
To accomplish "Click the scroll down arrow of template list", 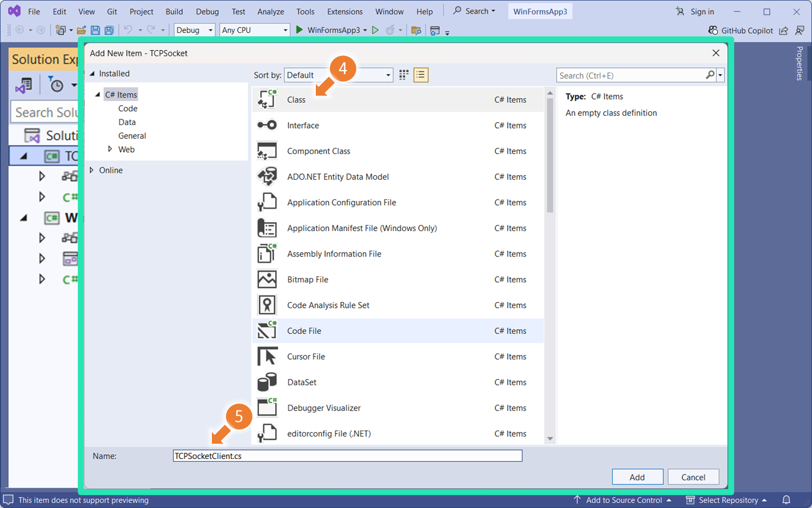I will coord(550,438).
